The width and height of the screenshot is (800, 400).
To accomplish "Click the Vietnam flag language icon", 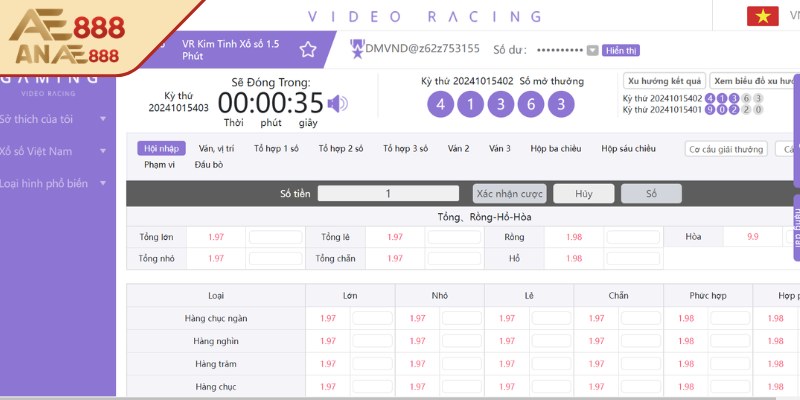I will (762, 16).
